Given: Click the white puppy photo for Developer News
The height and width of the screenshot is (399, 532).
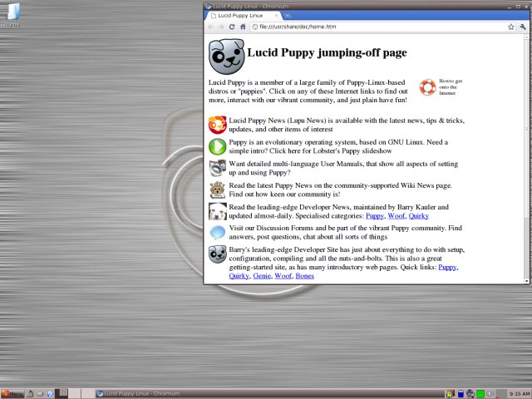Looking at the screenshot, I should point(218,211).
